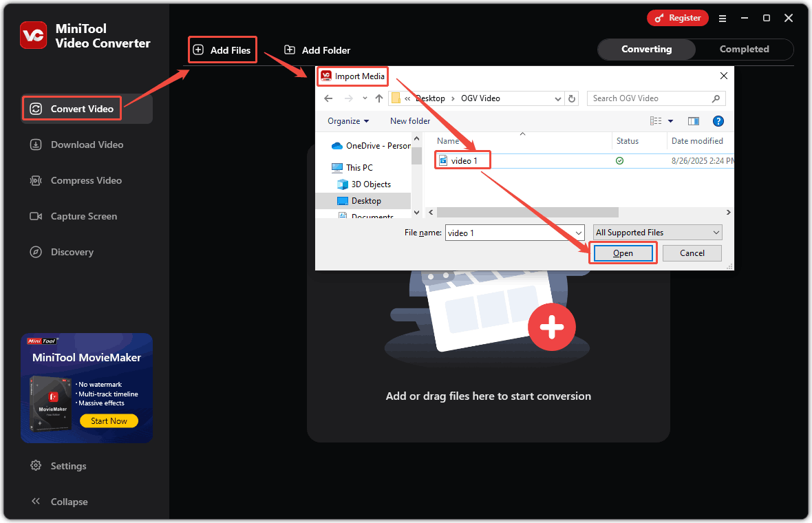Open the Capture Screen section
The image size is (812, 523).
(x=74, y=216)
